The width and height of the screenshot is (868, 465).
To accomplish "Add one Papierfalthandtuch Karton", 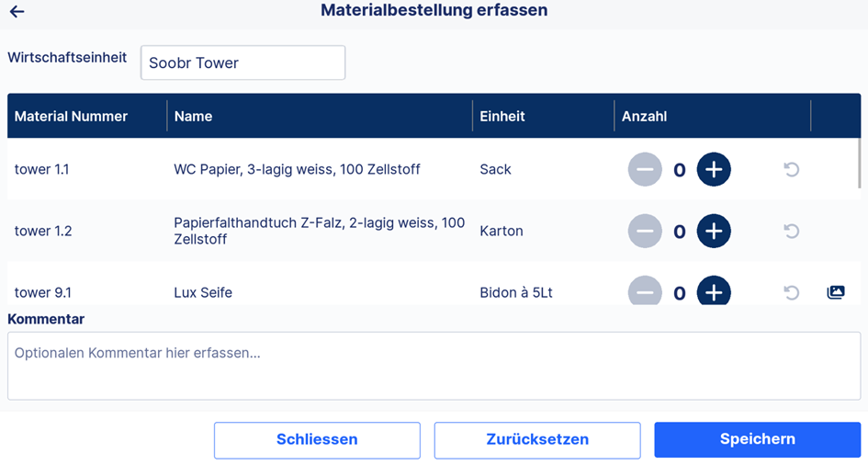I will click(714, 231).
